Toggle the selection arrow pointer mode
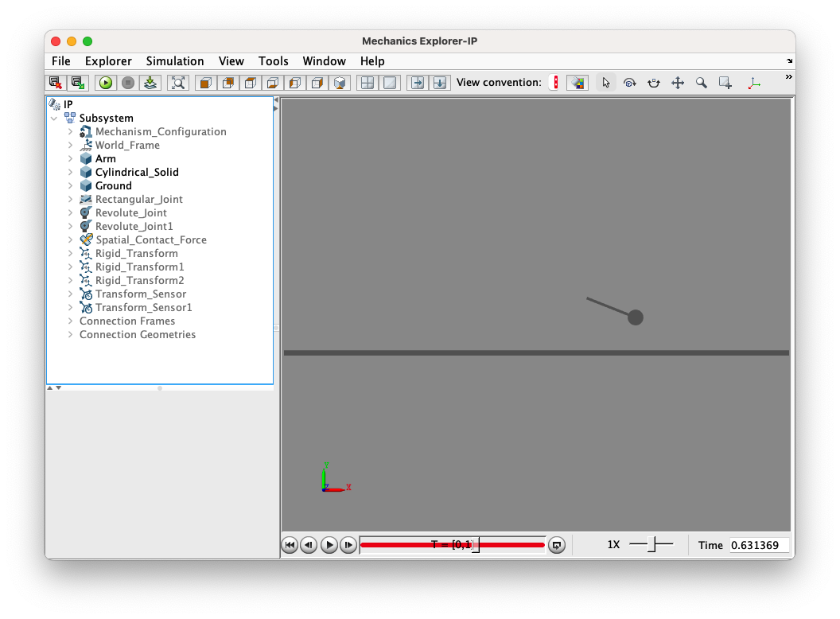Image resolution: width=840 pixels, height=619 pixels. click(606, 83)
